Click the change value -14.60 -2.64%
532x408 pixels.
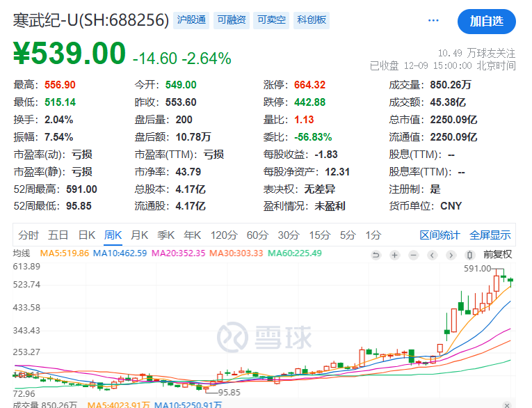[182, 58]
